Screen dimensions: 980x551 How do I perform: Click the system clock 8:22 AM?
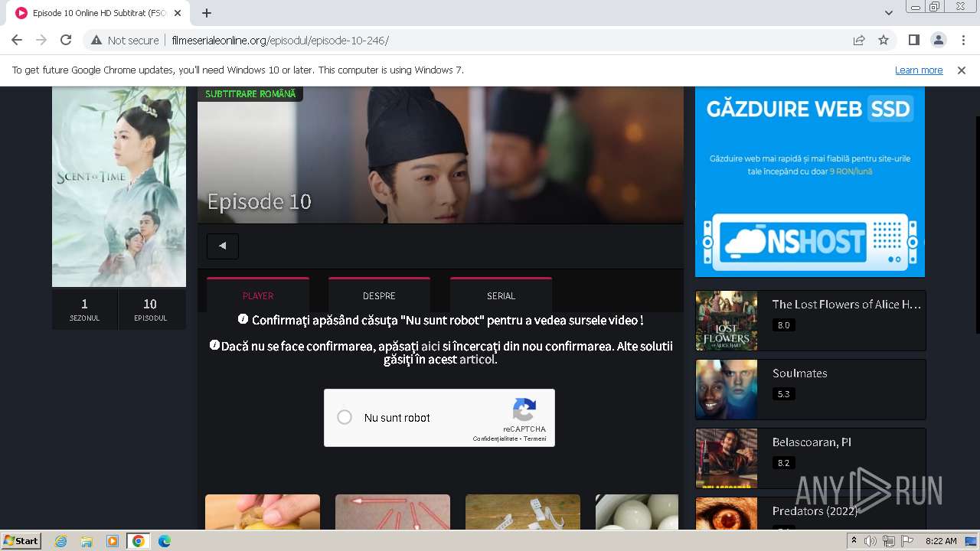coord(941,541)
